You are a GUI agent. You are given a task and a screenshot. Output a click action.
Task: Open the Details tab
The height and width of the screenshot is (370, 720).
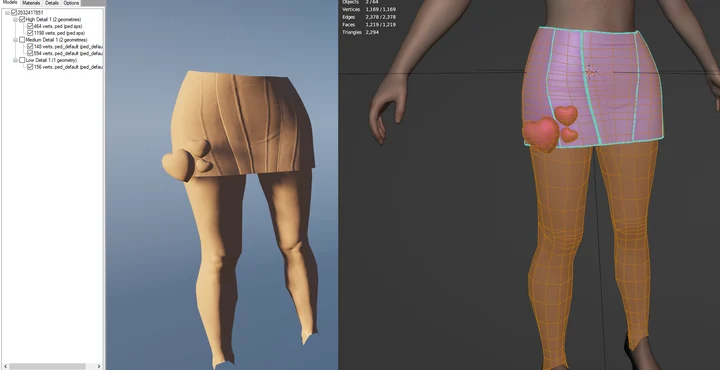(51, 3)
